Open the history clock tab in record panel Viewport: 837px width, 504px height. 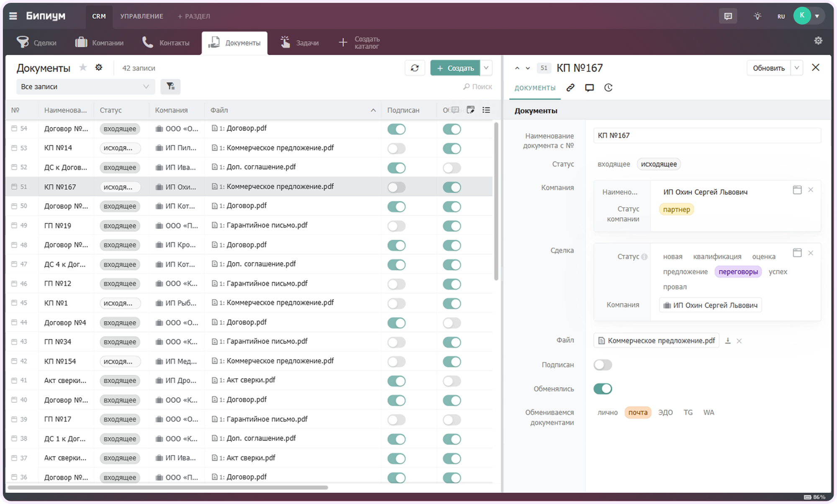point(608,87)
